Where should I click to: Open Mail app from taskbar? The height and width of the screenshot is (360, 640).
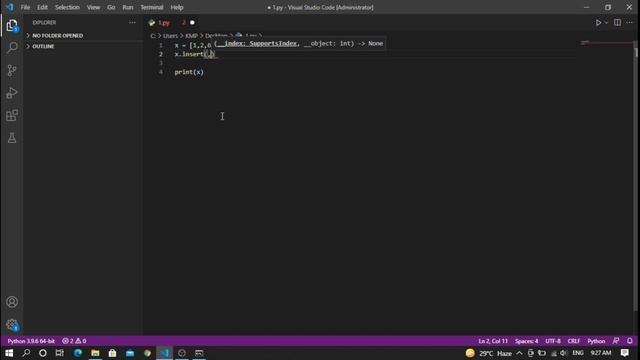point(130,353)
